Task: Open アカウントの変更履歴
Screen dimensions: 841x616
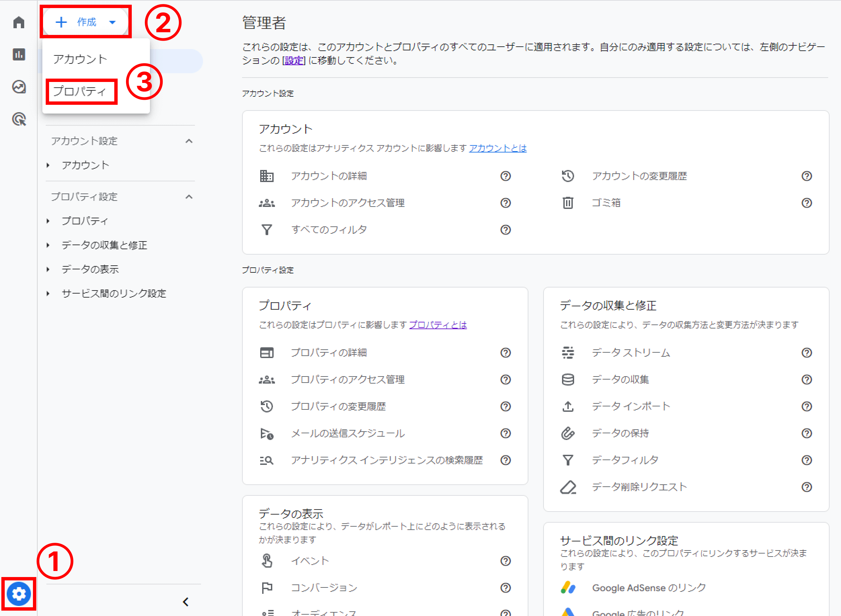Action: coord(639,176)
